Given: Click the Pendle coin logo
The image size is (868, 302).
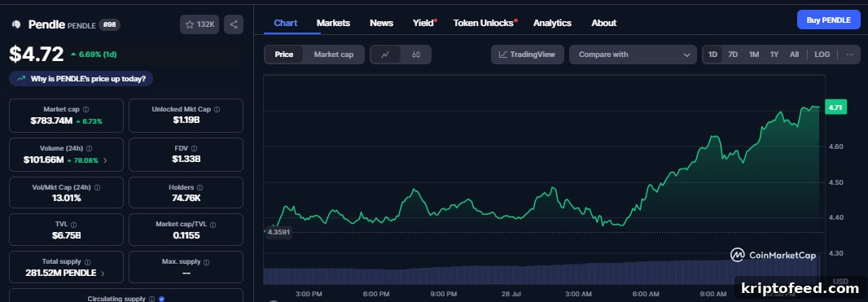Looking at the screenshot, I should point(16,24).
